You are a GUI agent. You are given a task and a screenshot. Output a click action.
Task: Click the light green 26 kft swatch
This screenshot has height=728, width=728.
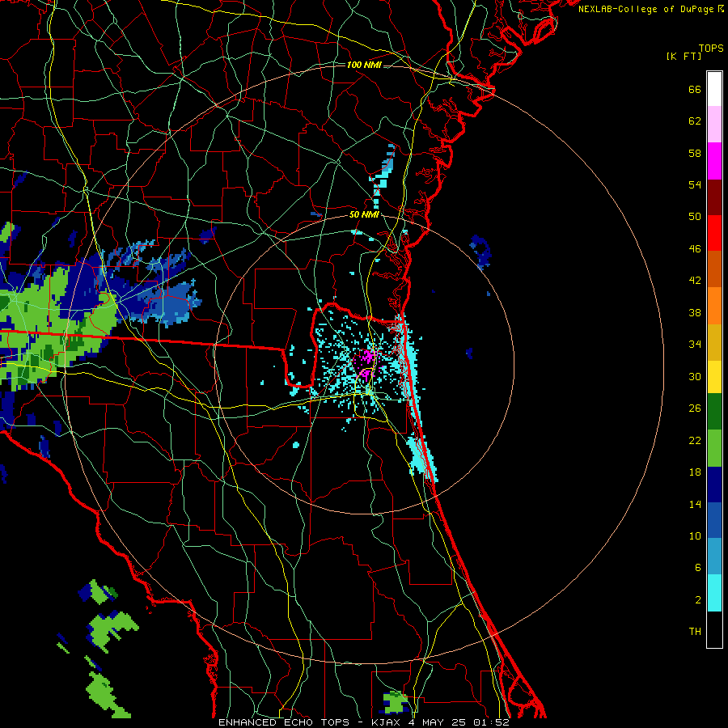pos(714,448)
